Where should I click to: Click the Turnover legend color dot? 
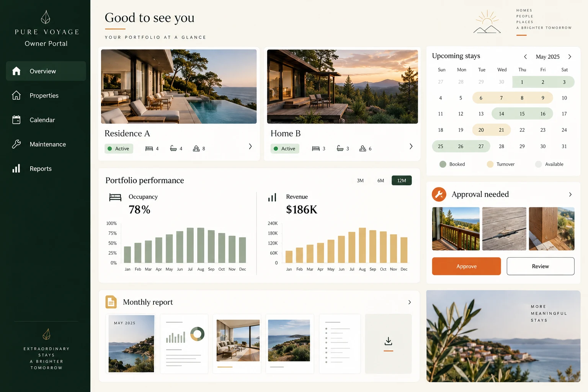490,164
